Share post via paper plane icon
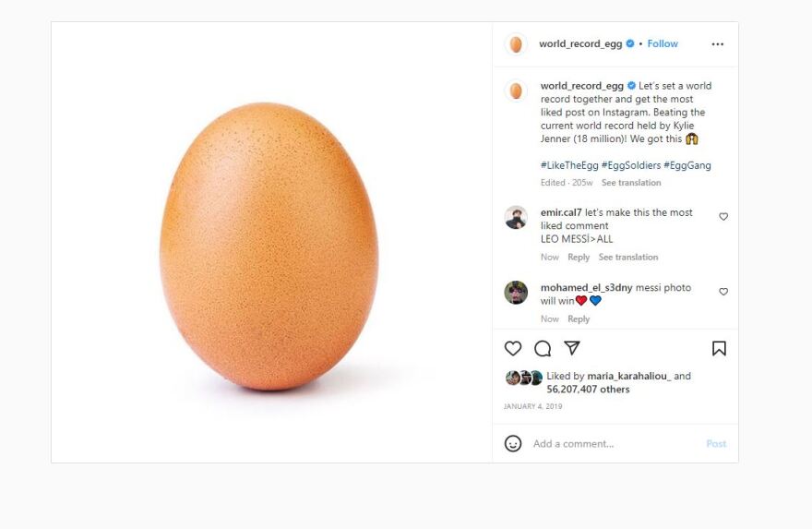This screenshot has height=529, width=812. (572, 348)
